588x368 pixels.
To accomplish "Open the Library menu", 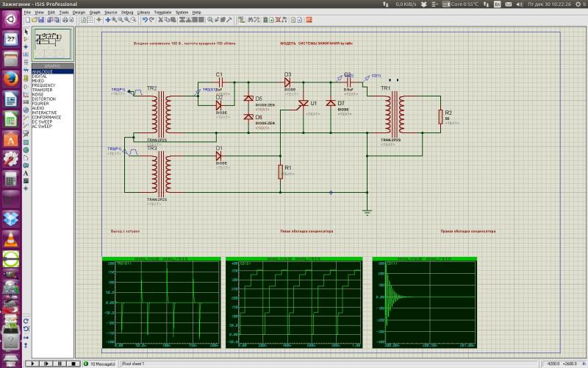I will (x=144, y=13).
